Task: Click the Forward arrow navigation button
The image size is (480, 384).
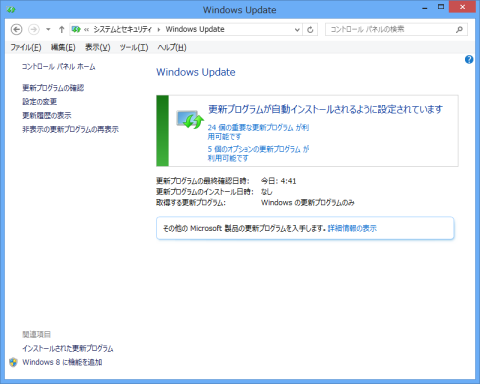Action: pos(34,29)
